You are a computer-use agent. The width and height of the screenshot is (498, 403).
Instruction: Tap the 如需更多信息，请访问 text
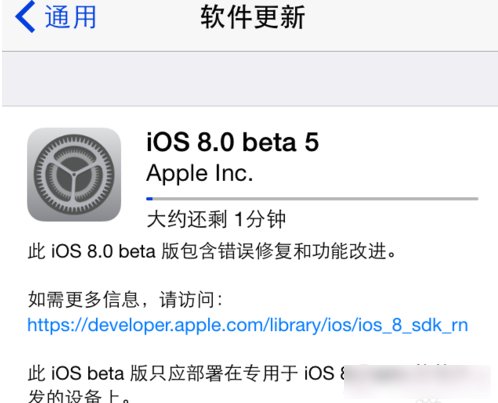click(x=125, y=299)
